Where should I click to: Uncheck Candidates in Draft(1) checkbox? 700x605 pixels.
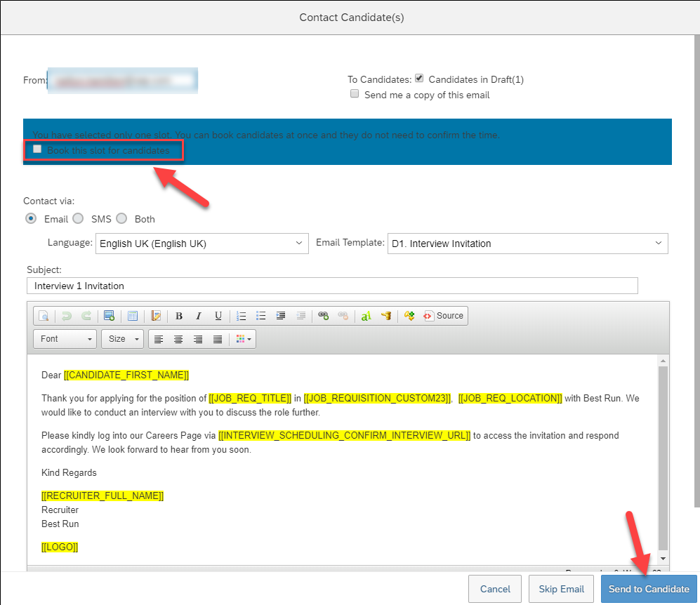tap(418, 79)
